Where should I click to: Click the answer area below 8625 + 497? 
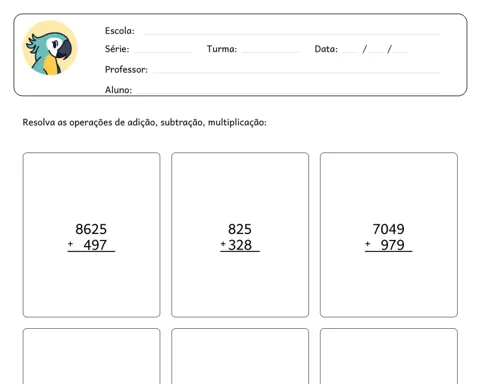[91, 283]
